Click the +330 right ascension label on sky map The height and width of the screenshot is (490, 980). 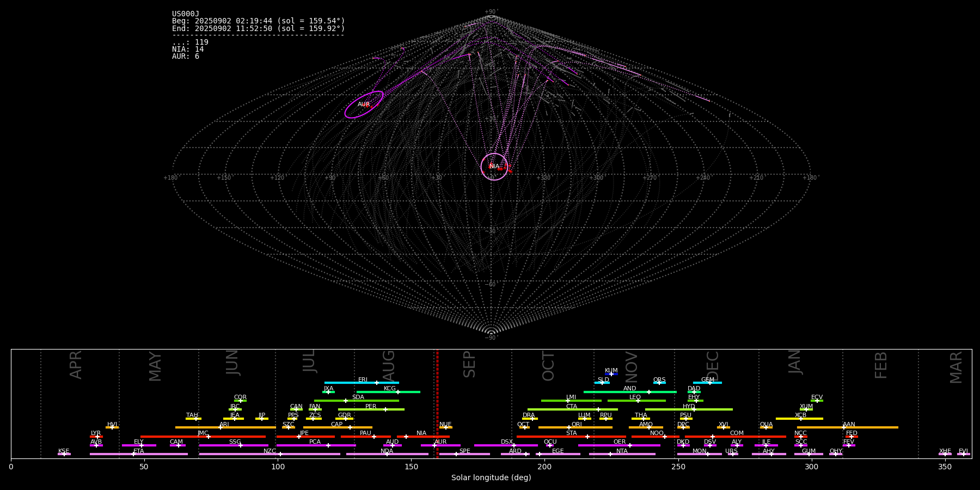[x=543, y=177]
